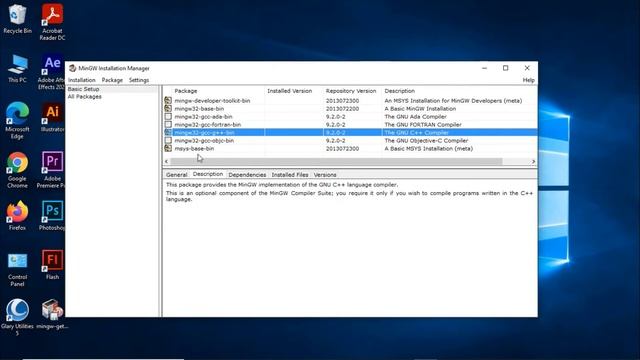Toggle mark for mingw32-gcc-g++-bin package
This screenshot has height=360, width=640.
tap(168, 132)
